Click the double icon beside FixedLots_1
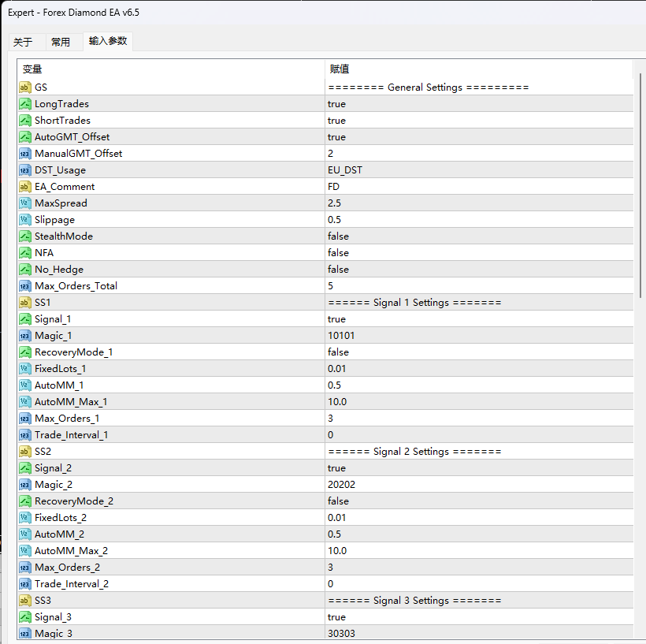Image resolution: width=646 pixels, height=644 pixels. [24, 369]
